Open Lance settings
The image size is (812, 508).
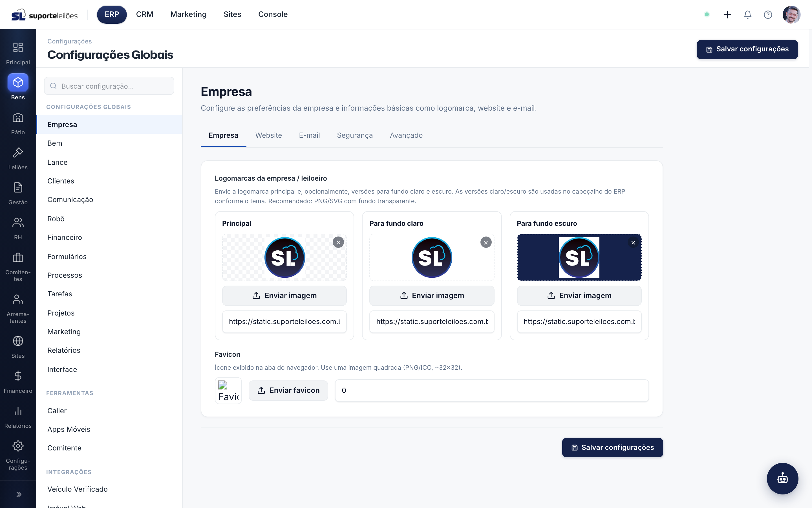pos(109,162)
